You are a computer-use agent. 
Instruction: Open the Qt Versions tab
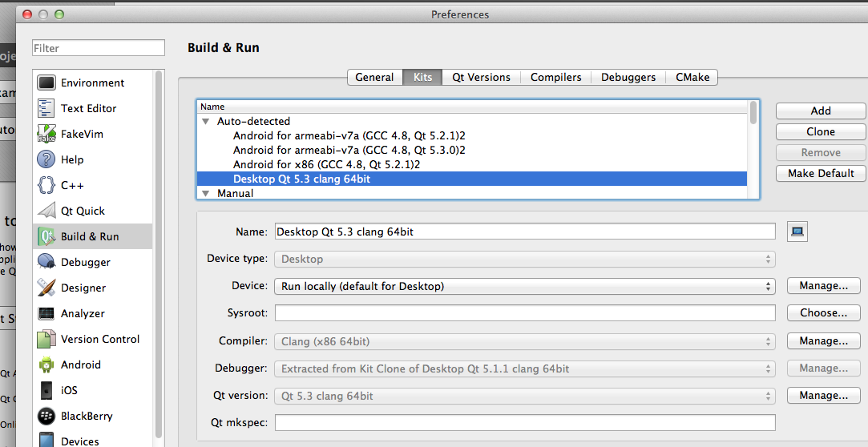(481, 78)
